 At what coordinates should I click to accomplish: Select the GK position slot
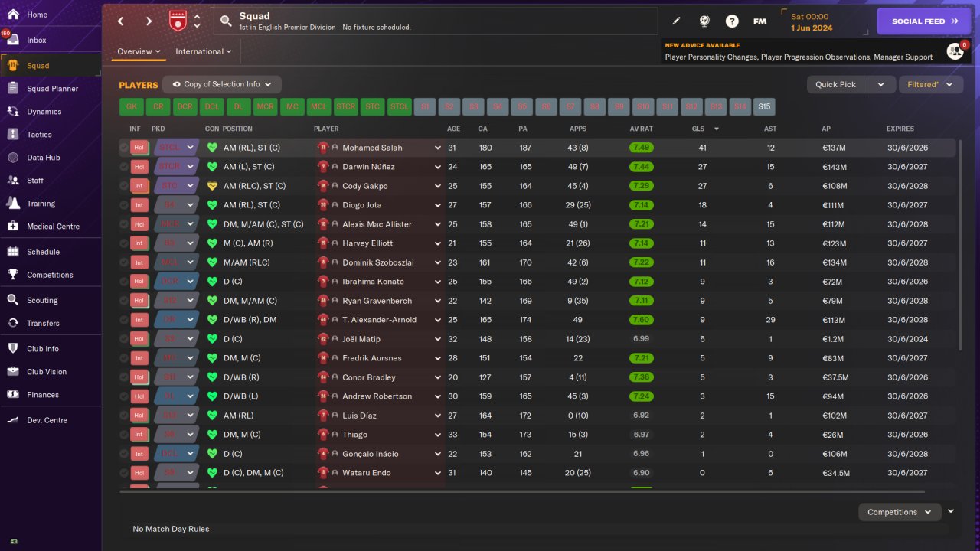pos(132,106)
